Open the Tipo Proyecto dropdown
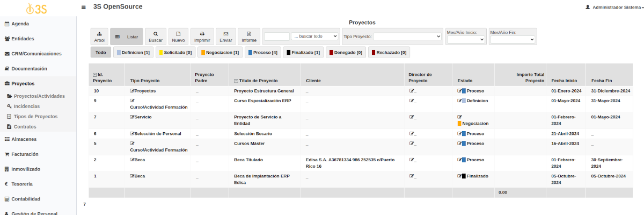 pyautogui.click(x=407, y=37)
